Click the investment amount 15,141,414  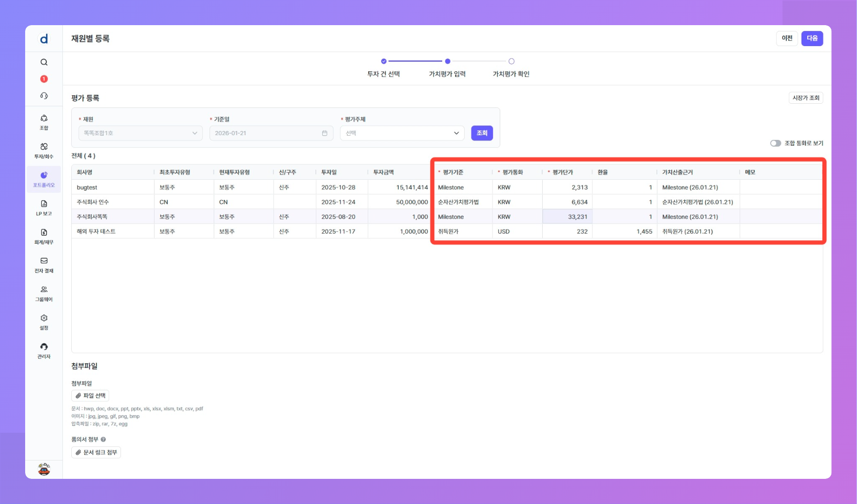[x=412, y=188]
